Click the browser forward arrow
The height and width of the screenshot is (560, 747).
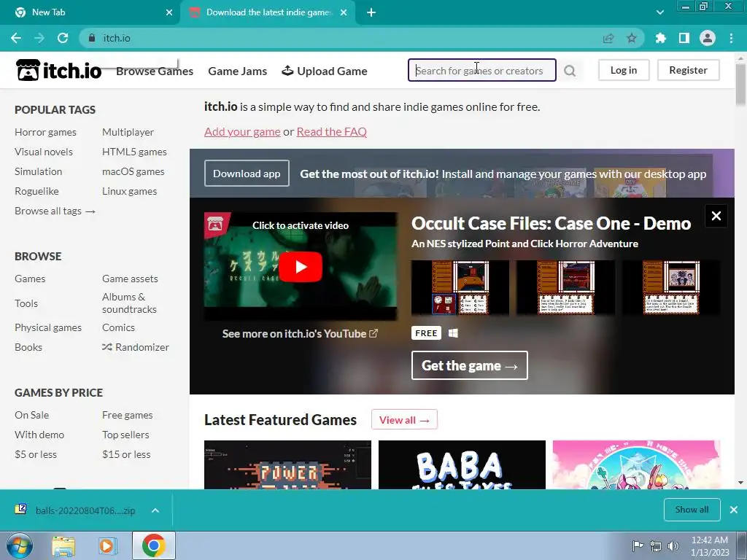39,38
